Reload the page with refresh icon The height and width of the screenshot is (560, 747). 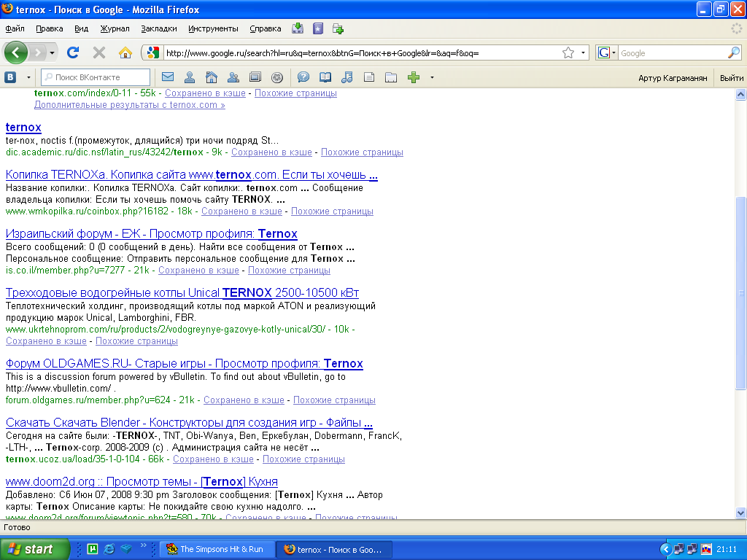73,52
